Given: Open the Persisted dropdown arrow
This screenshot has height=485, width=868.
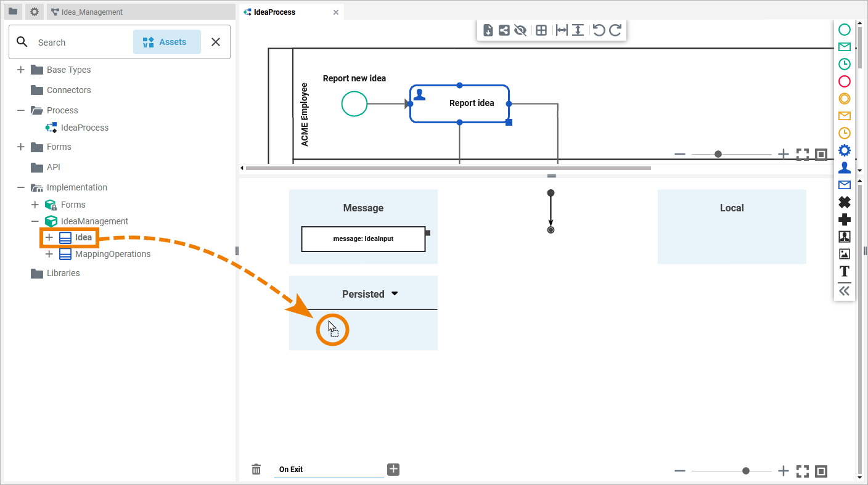Looking at the screenshot, I should (395, 294).
